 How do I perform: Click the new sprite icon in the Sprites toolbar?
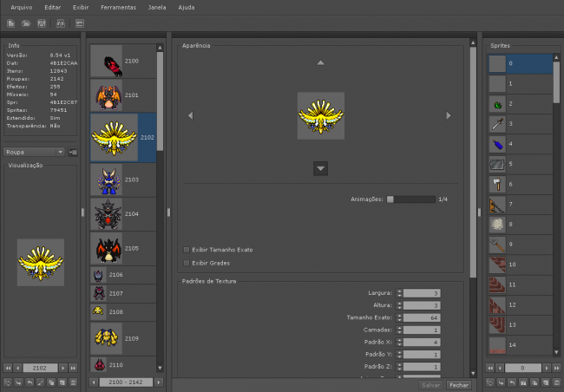546,382
